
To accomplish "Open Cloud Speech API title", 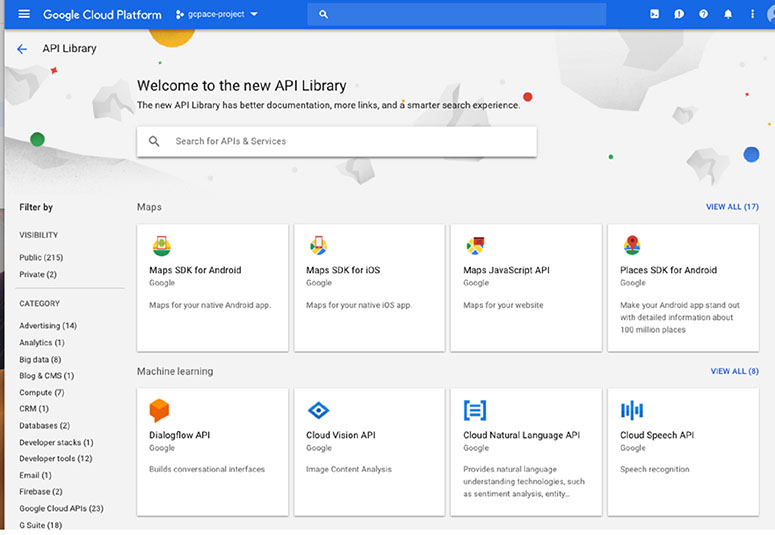I will (657, 435).
